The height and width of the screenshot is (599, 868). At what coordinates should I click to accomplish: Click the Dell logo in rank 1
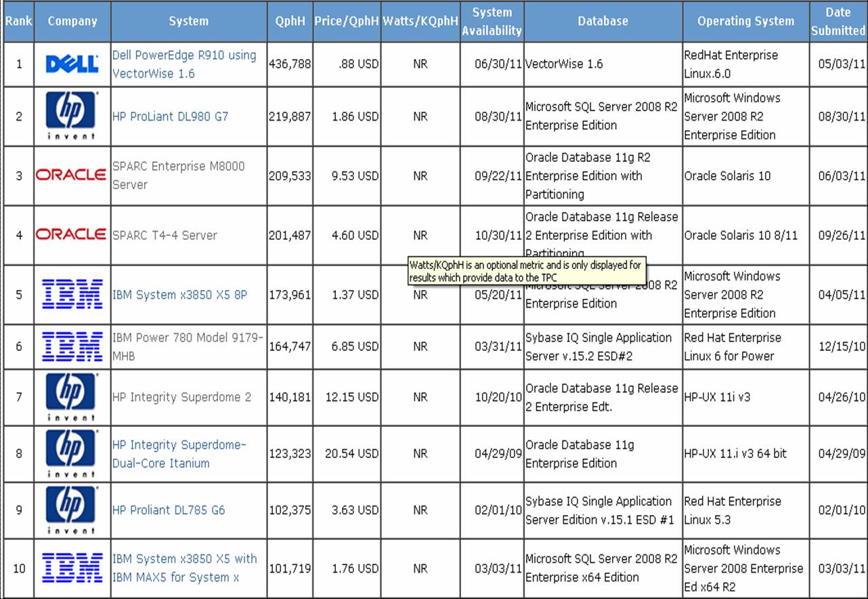point(72,64)
